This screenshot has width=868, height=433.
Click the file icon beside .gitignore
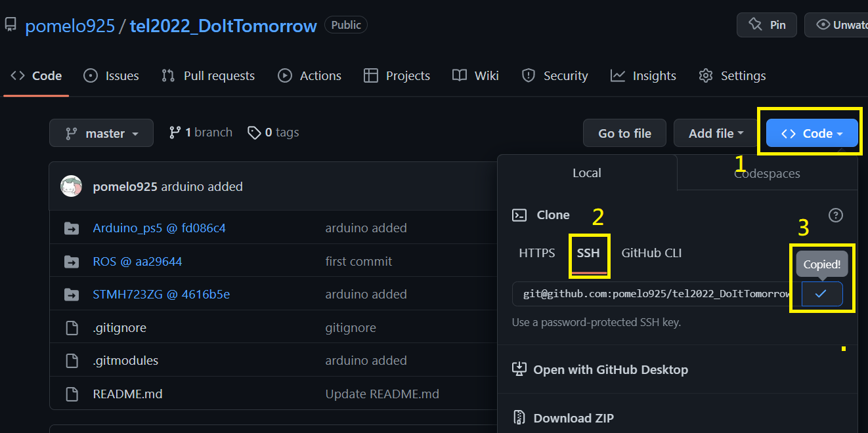[72, 328]
